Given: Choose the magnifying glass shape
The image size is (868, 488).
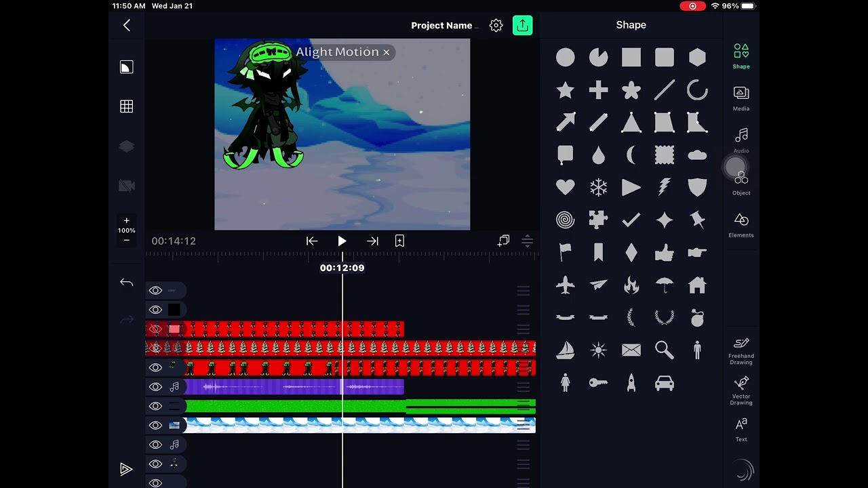Looking at the screenshot, I should (x=665, y=350).
